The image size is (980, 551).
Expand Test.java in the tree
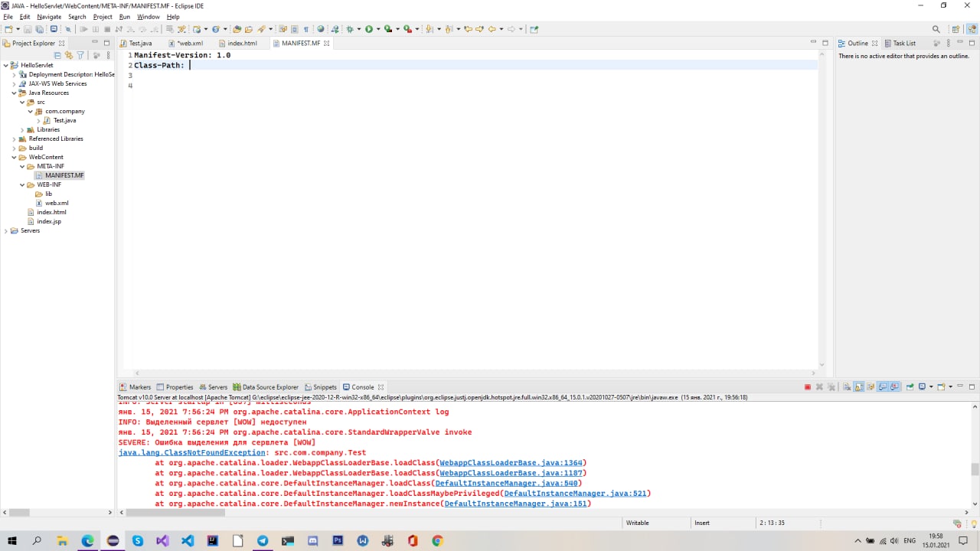pos(38,120)
